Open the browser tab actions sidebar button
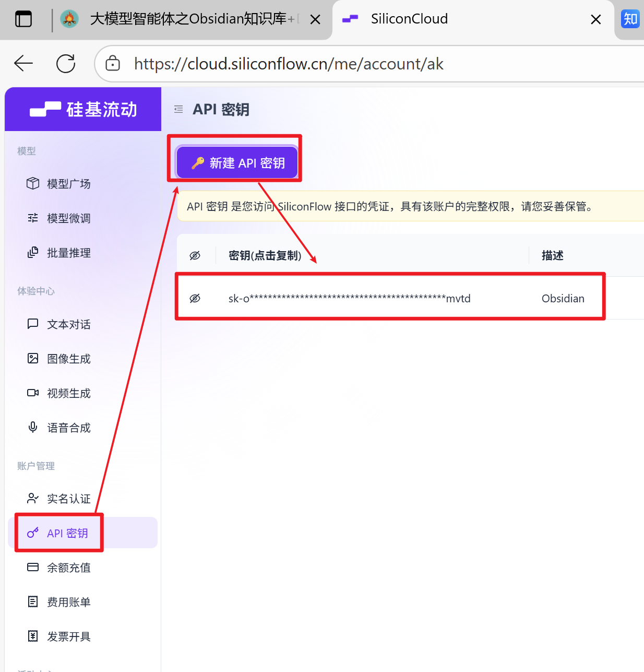 23,19
